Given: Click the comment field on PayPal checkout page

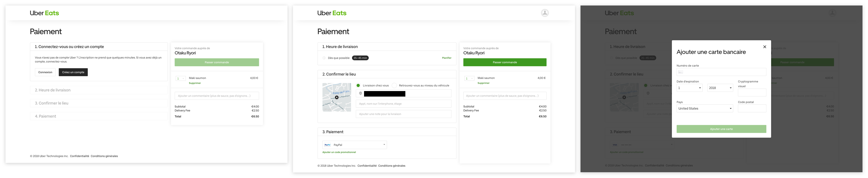Looking at the screenshot, I should 505,96.
